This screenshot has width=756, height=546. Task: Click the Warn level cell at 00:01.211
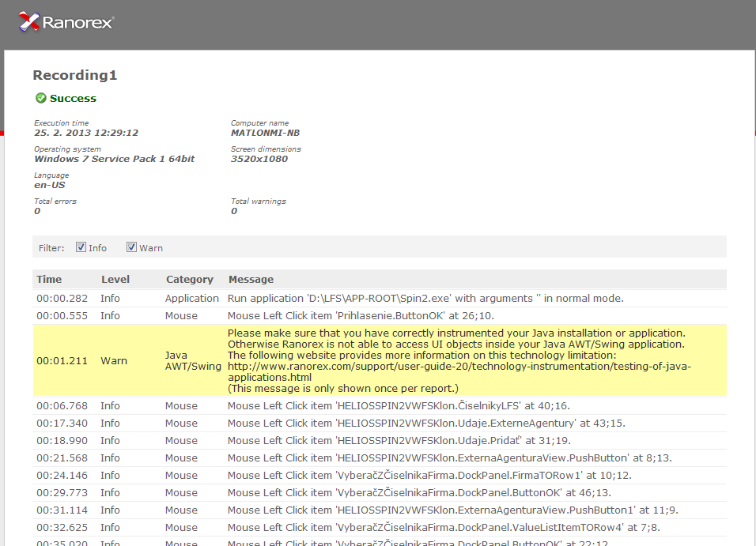click(x=114, y=360)
